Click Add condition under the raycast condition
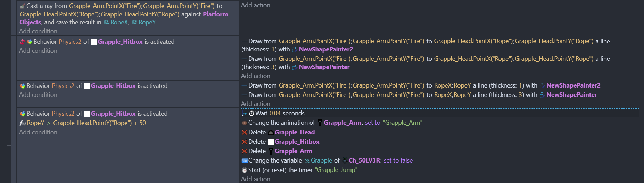The image size is (644, 183). pyautogui.click(x=38, y=31)
